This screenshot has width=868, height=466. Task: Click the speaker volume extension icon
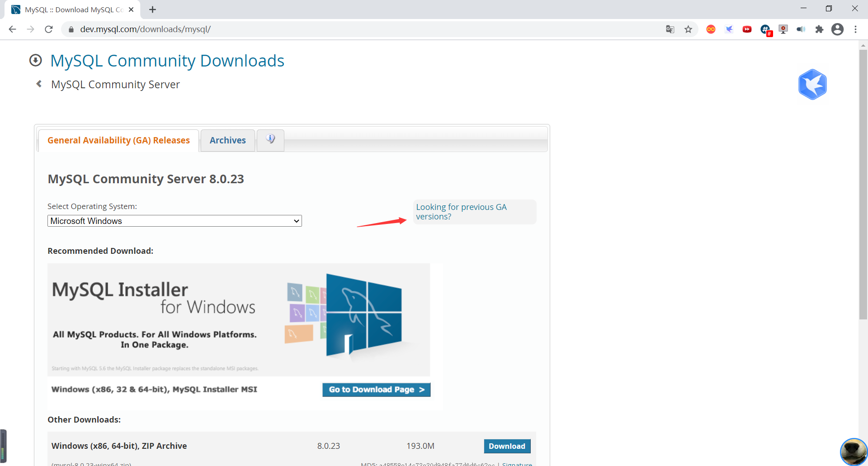point(801,29)
